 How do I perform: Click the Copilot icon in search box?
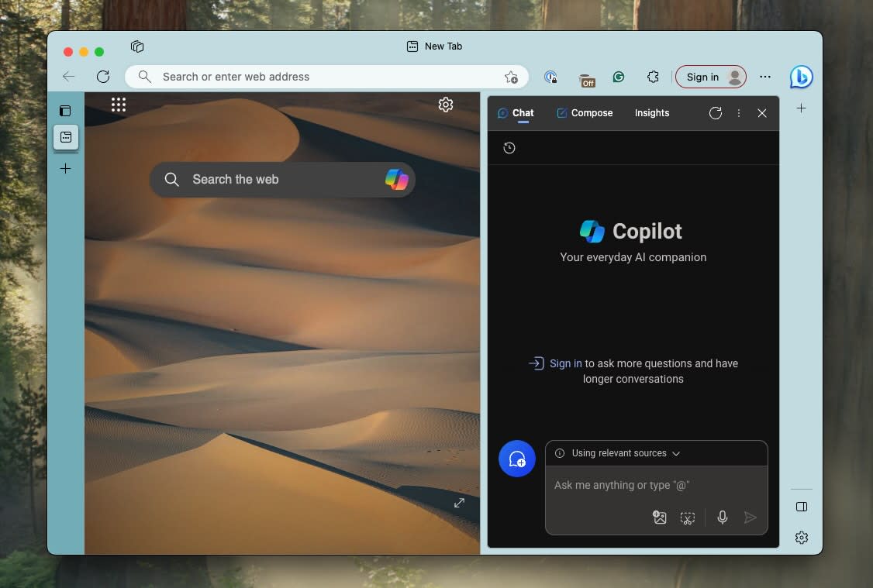click(397, 180)
